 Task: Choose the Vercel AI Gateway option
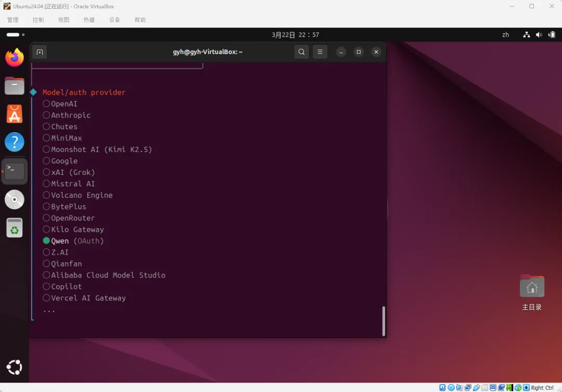tap(84, 298)
